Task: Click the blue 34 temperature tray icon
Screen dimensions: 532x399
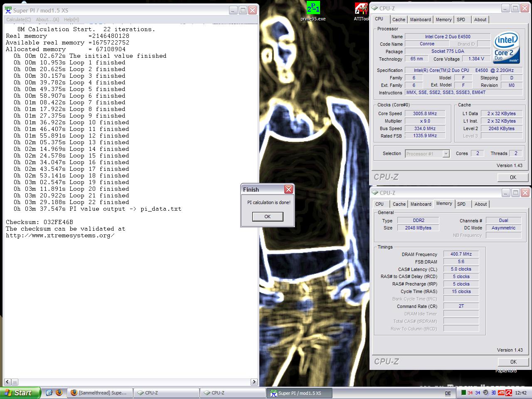Action: (478, 393)
